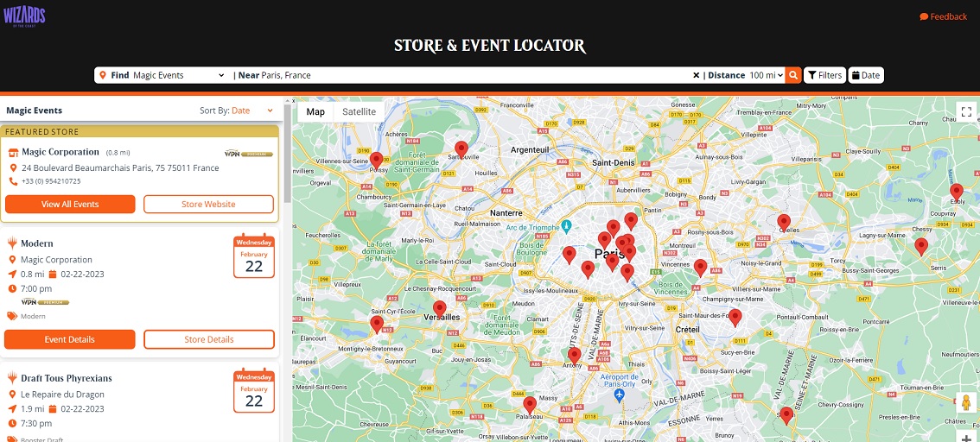Open the Filters button
The width and height of the screenshot is (980, 442).
824,75
